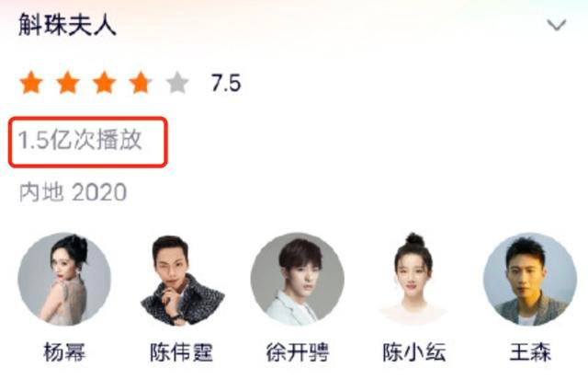
Task: Expand details with the chevron arrow
Action: point(557,25)
